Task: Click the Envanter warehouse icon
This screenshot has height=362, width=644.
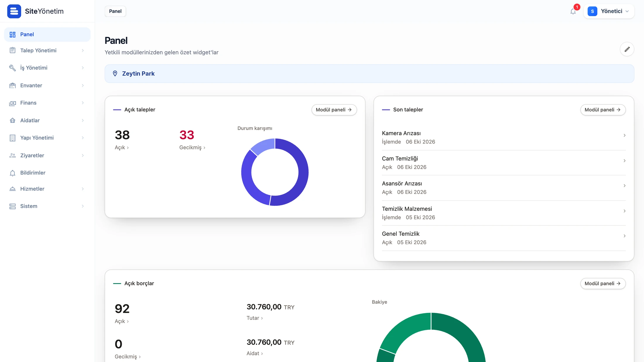Action: coord(12,85)
